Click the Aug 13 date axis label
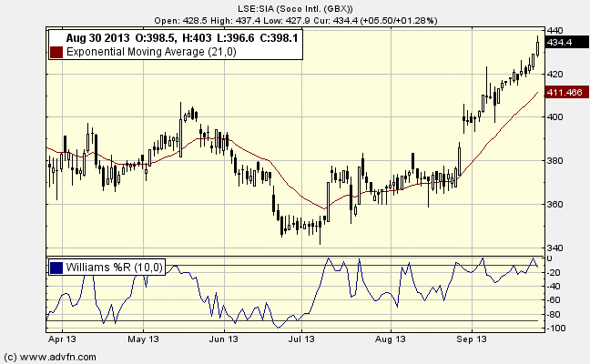Screen dimensions: 590x364 391,339
